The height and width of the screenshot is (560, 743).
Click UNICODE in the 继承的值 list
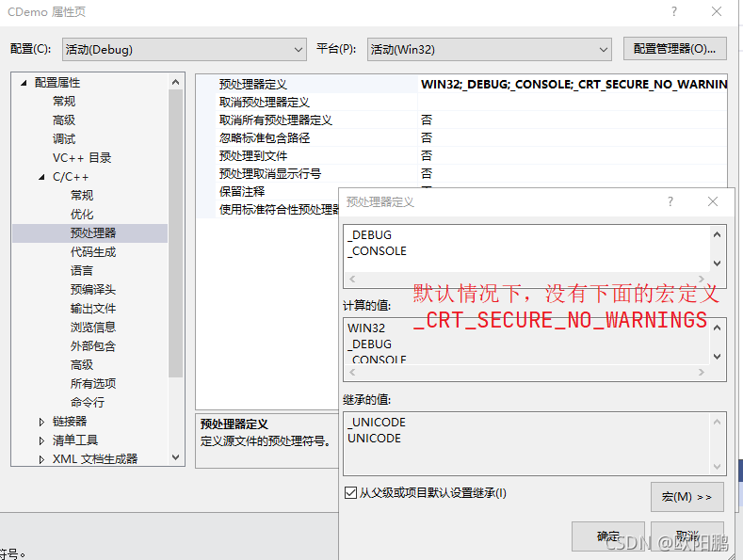click(375, 439)
